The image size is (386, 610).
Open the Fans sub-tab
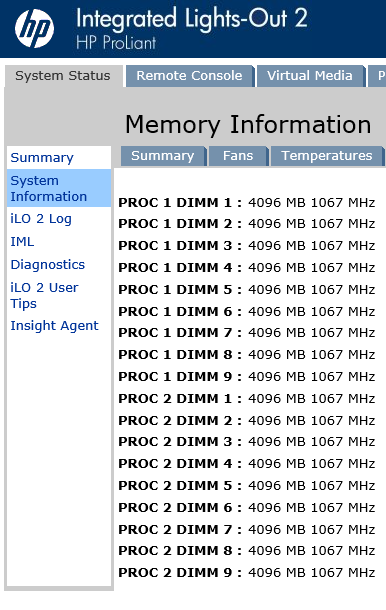tap(238, 156)
